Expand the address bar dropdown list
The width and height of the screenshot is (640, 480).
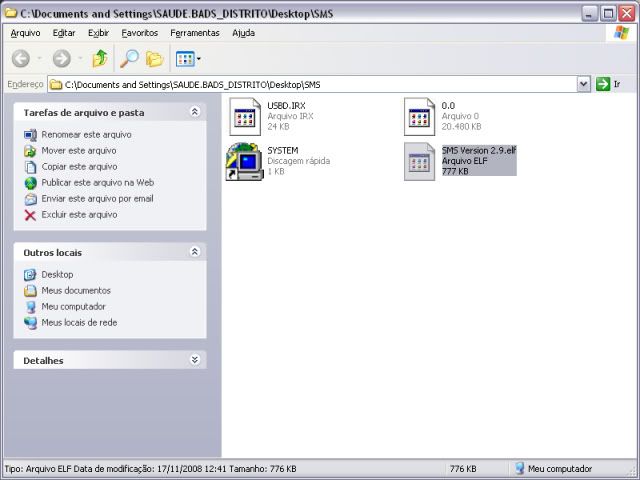point(584,84)
